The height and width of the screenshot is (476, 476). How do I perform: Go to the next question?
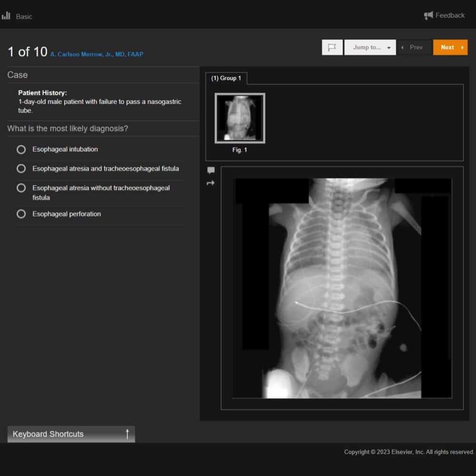click(x=450, y=47)
